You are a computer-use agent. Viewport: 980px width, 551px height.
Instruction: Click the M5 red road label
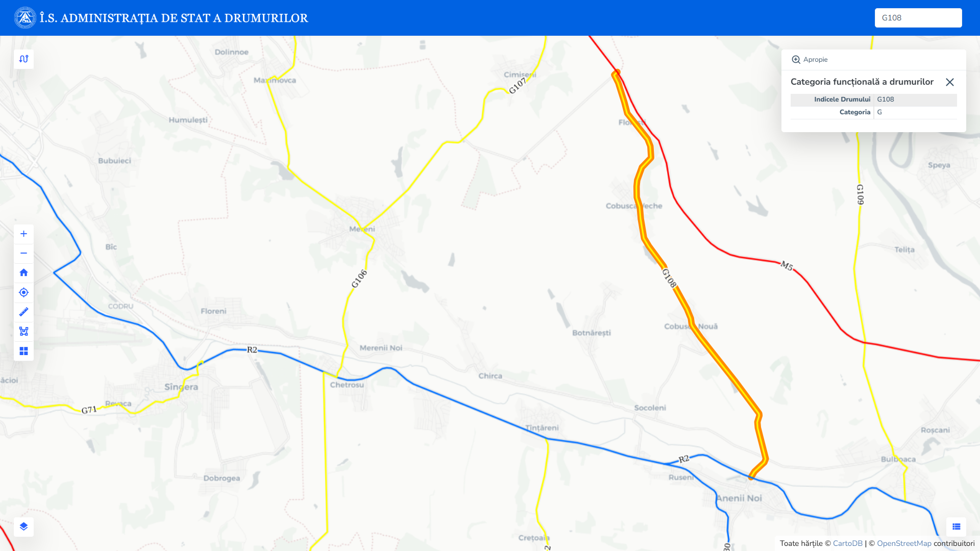point(787,266)
